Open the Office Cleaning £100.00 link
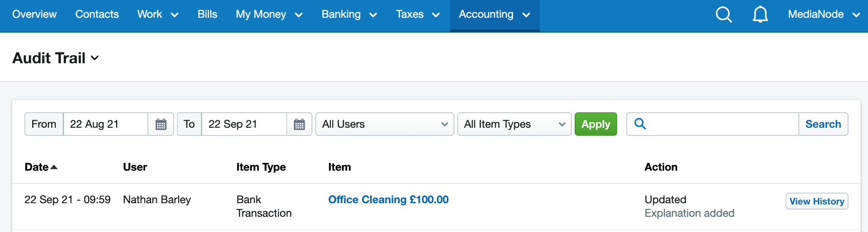This screenshot has width=868, height=232. coord(388,199)
